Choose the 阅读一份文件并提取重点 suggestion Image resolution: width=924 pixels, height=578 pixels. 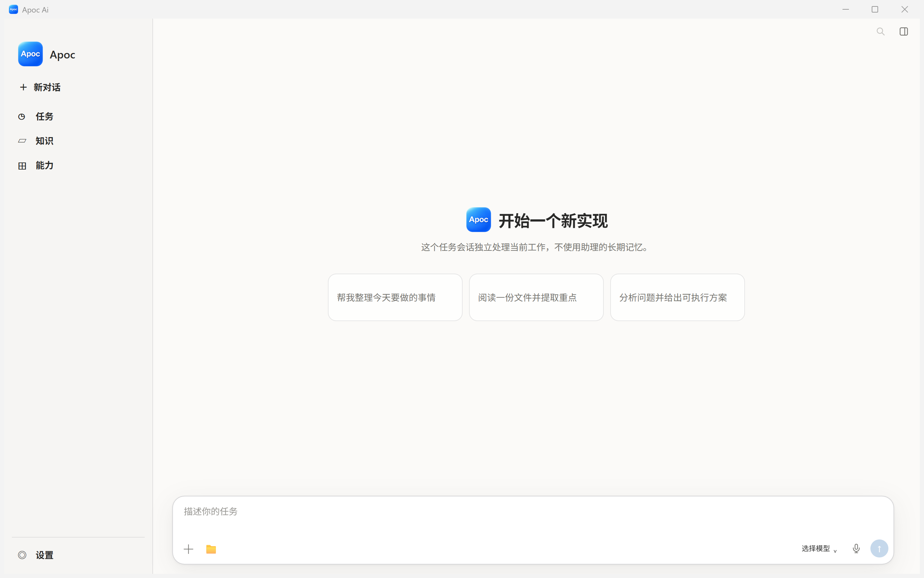[536, 297]
